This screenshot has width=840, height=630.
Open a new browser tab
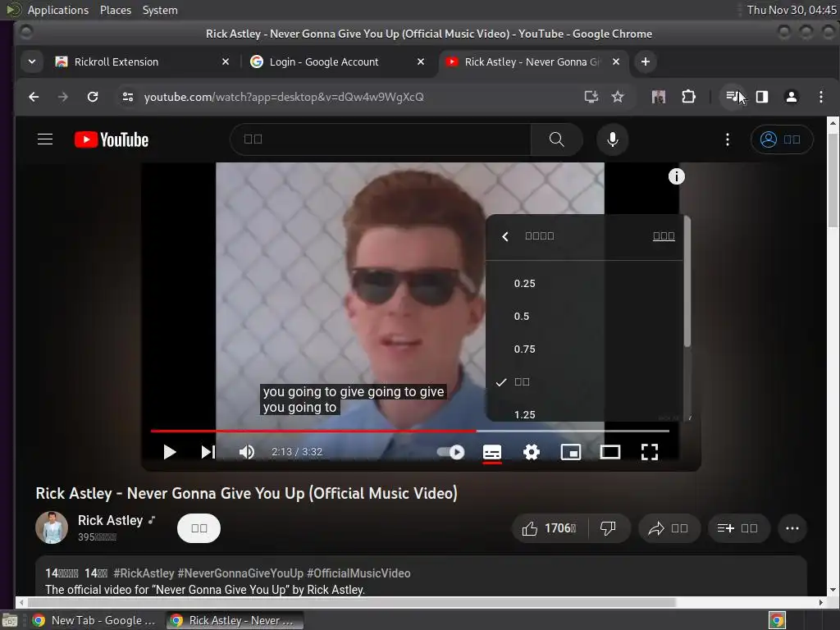(x=646, y=62)
